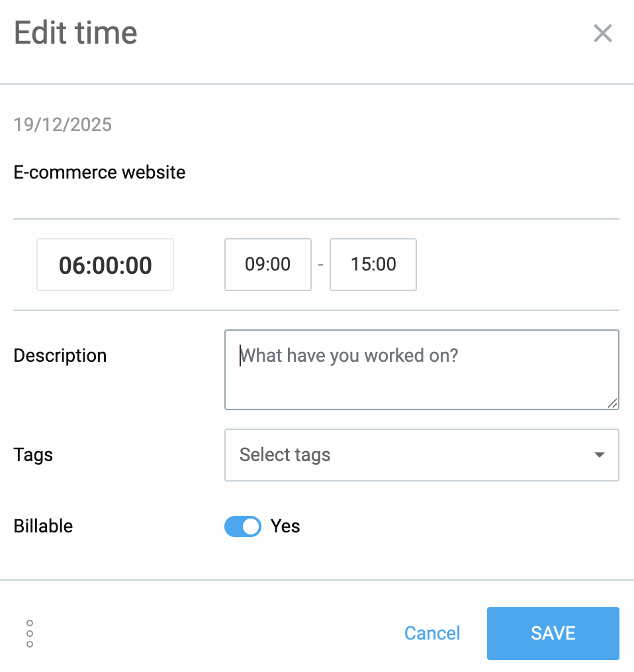Open the three-dot options menu
The height and width of the screenshot is (672, 634).
pyautogui.click(x=29, y=633)
